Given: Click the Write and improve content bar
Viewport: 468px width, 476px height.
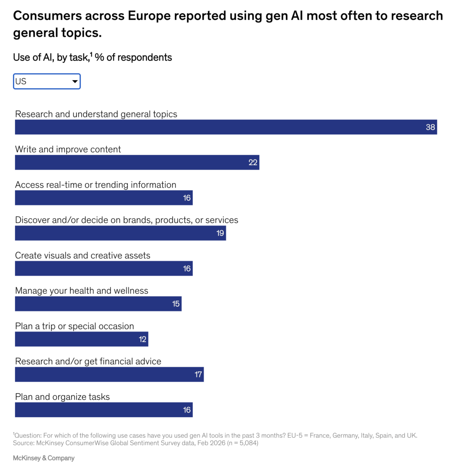Looking at the screenshot, I should (x=137, y=163).
